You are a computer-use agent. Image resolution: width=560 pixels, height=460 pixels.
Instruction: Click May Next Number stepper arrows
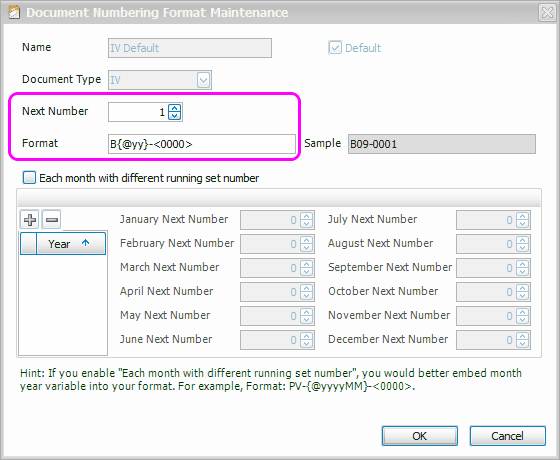(306, 316)
